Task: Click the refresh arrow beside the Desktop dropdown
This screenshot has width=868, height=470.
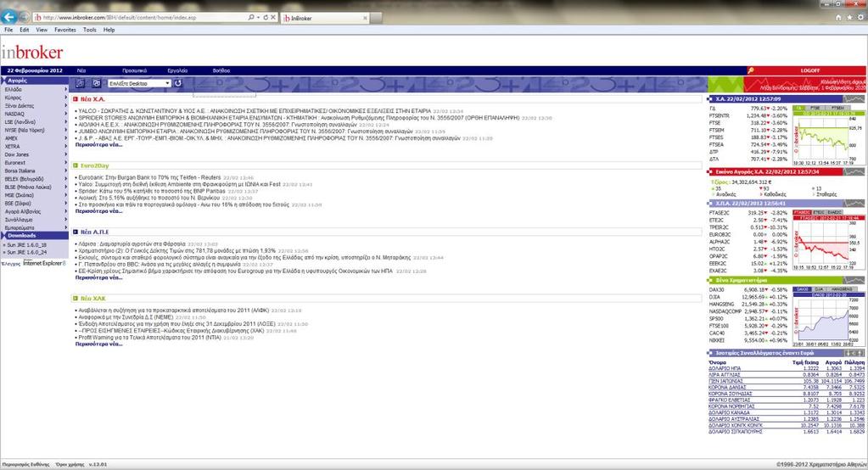Action: [x=178, y=83]
